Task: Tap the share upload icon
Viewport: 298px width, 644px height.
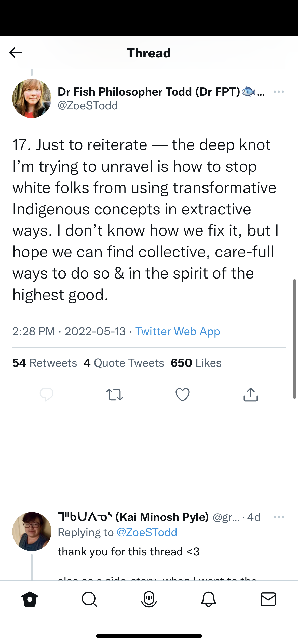Action: point(251,394)
